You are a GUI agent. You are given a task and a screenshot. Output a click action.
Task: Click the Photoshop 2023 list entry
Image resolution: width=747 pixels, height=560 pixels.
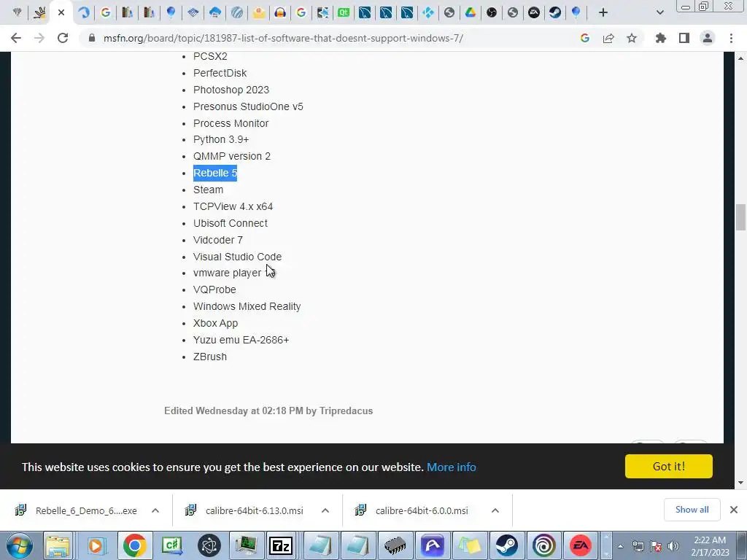coord(231,90)
